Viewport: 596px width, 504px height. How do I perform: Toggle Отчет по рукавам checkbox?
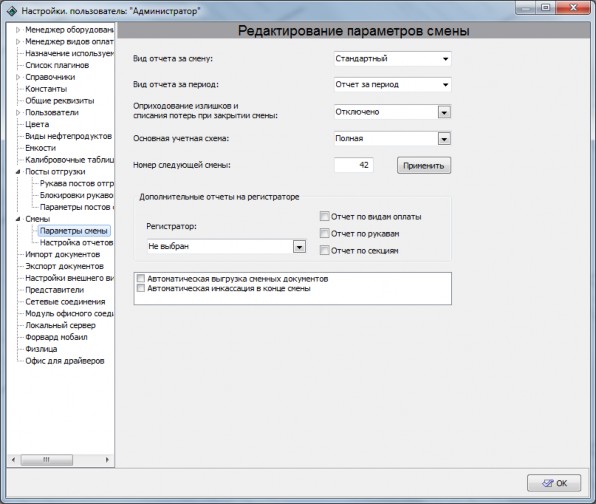tap(324, 233)
